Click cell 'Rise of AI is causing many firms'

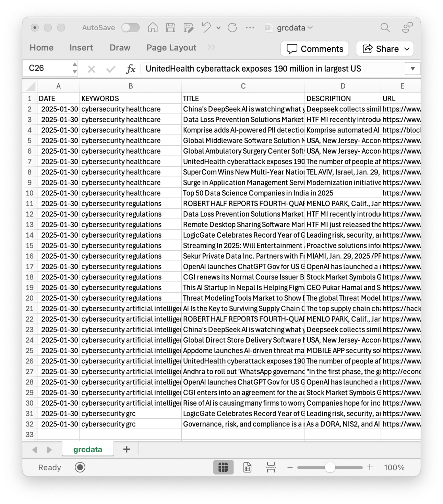coord(243,403)
